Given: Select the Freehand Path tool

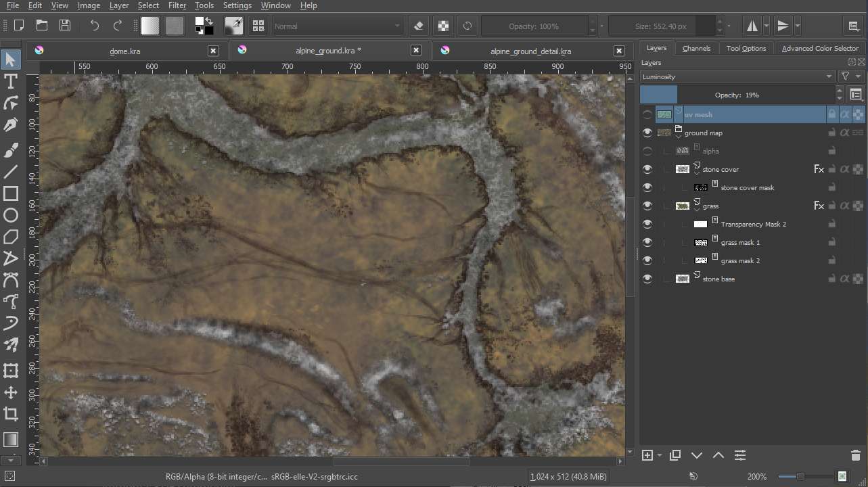Looking at the screenshot, I should coord(11,302).
